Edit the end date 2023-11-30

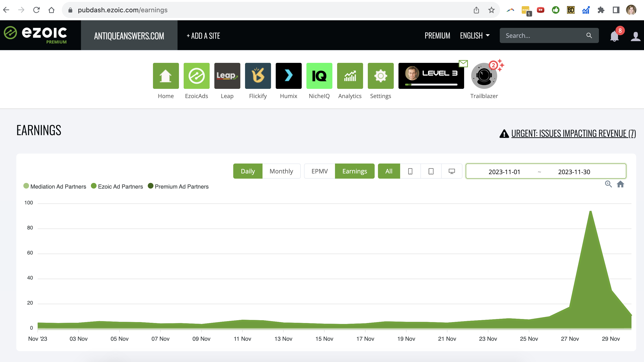574,172
